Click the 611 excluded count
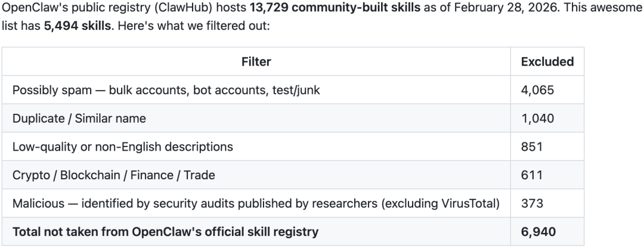This screenshot has height=249, width=644. pos(532,175)
